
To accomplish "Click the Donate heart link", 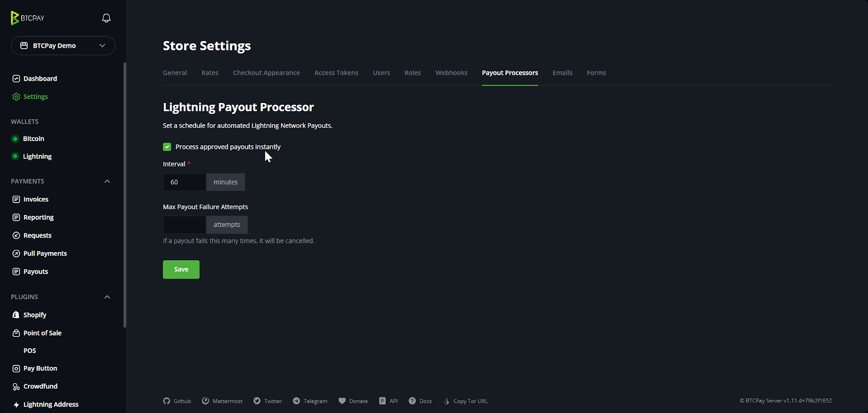I will 353,401.
